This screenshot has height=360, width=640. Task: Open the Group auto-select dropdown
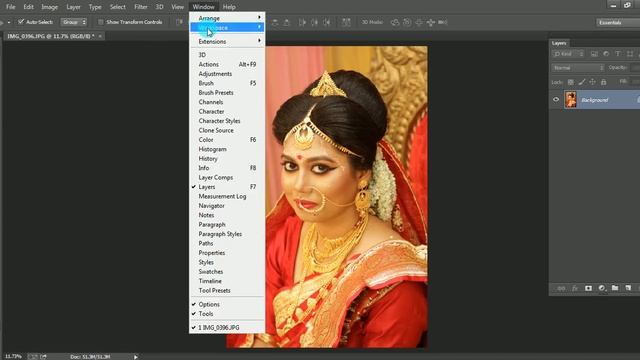(74, 22)
